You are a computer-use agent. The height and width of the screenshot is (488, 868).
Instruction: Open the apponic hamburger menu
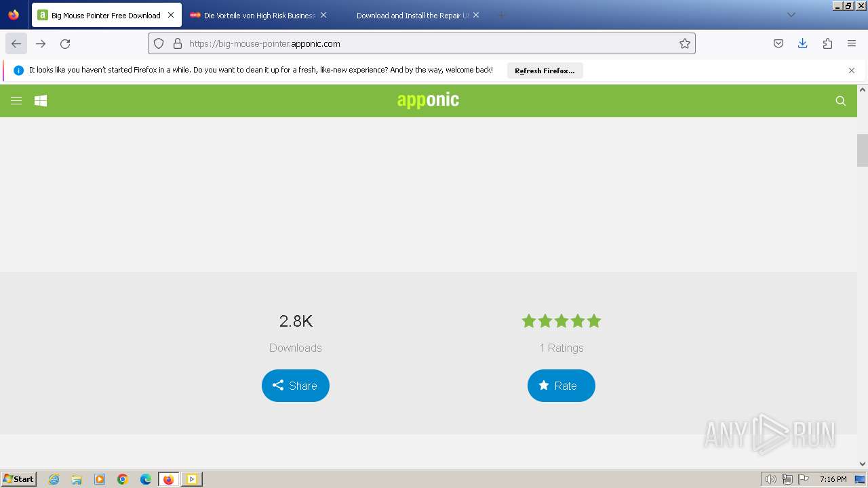[16, 101]
